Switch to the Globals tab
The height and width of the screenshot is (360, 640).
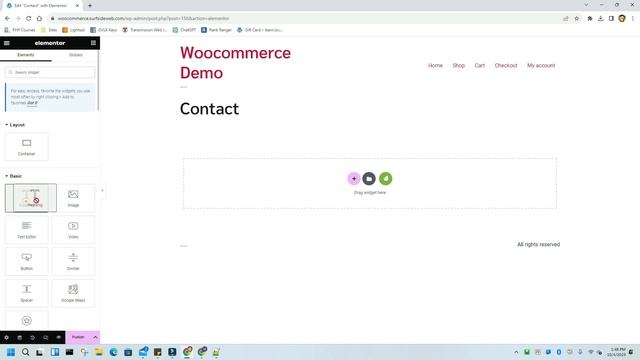(76, 55)
